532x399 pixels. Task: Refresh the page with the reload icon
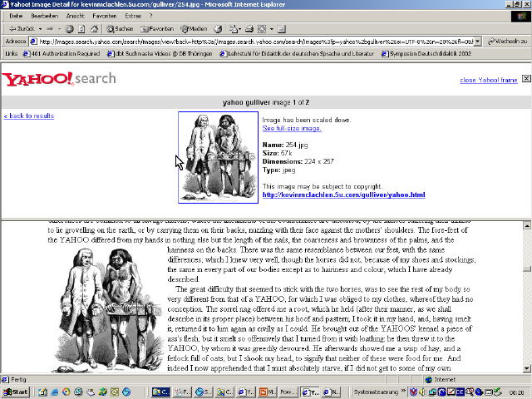click(82, 28)
